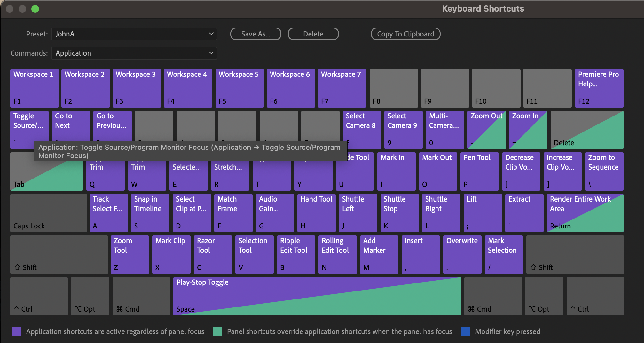644x343 pixels.
Task: Select the Workspace 1 key F1
Action: point(34,88)
